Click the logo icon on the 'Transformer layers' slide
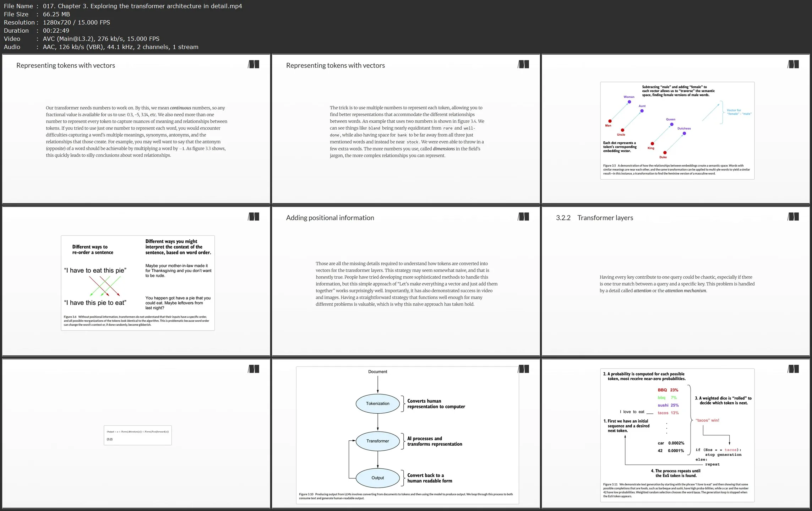812x511 pixels. click(793, 217)
